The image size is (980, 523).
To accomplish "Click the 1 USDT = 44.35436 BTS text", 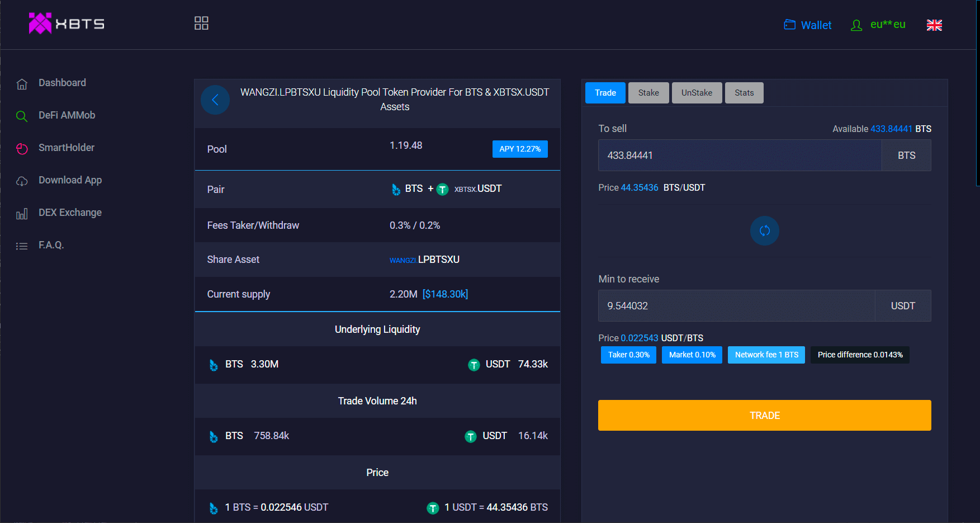I will (x=496, y=507).
